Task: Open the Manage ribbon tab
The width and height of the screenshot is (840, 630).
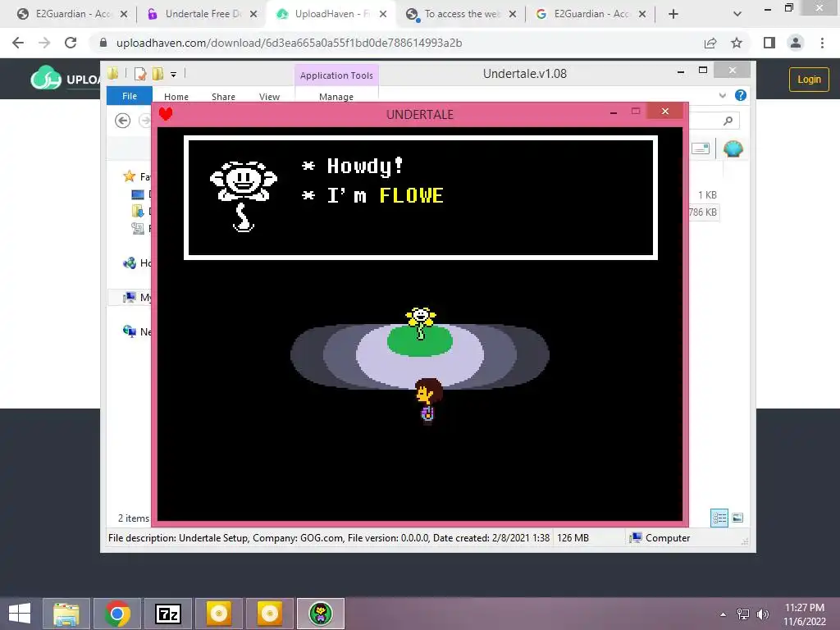Action: [336, 97]
